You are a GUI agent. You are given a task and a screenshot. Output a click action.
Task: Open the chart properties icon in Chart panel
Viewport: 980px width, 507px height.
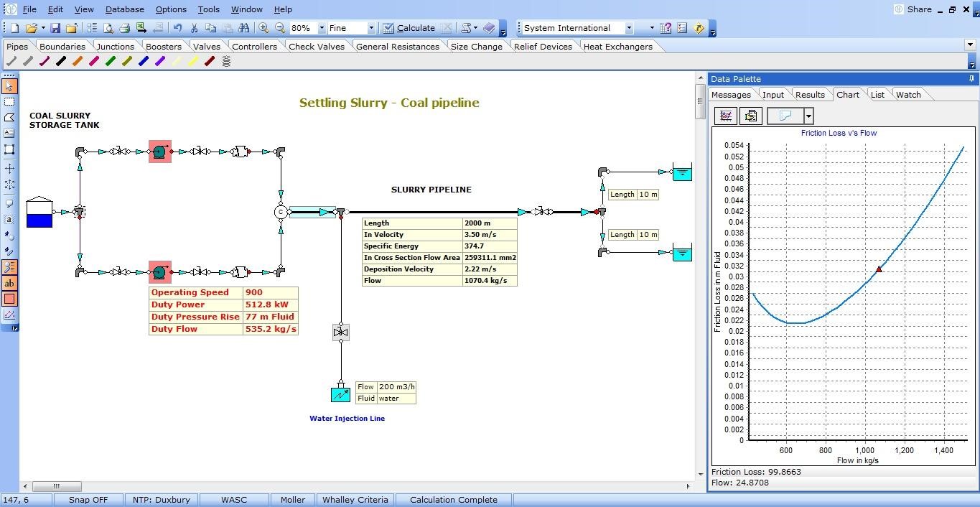pyautogui.click(x=725, y=116)
